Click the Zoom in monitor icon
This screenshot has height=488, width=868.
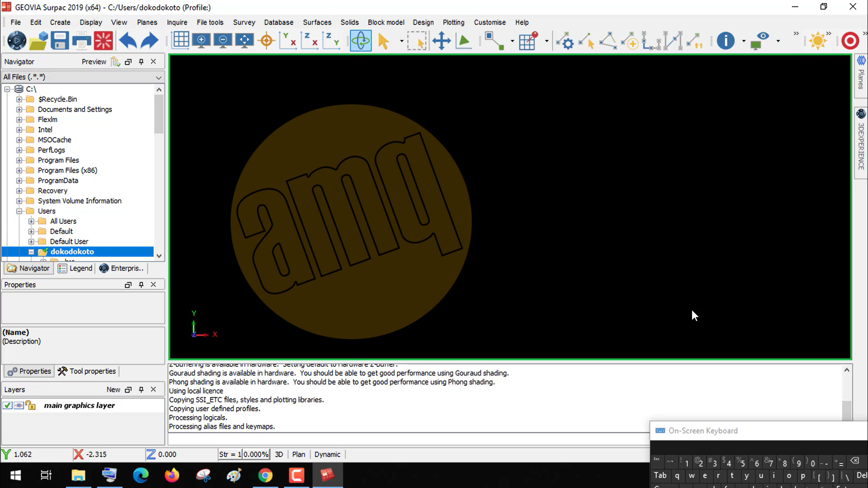[x=201, y=41]
